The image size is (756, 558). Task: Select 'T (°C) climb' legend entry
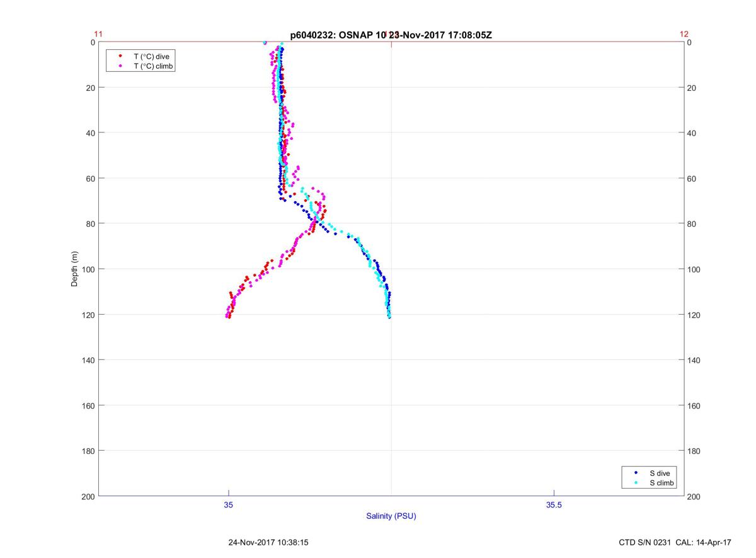(154, 66)
